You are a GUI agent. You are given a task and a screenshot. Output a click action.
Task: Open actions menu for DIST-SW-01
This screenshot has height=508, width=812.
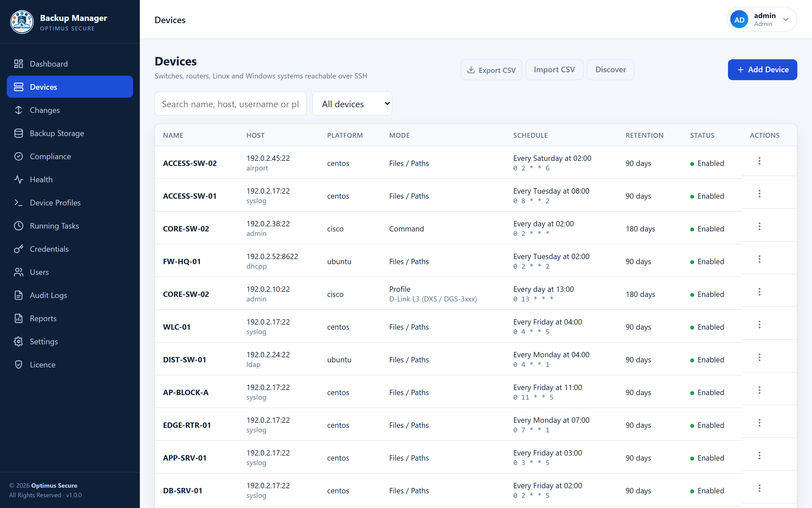click(x=759, y=358)
